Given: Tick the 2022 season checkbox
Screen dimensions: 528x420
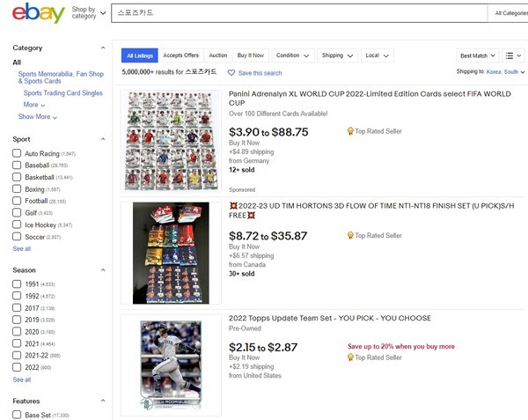Looking at the screenshot, I should (17, 367).
